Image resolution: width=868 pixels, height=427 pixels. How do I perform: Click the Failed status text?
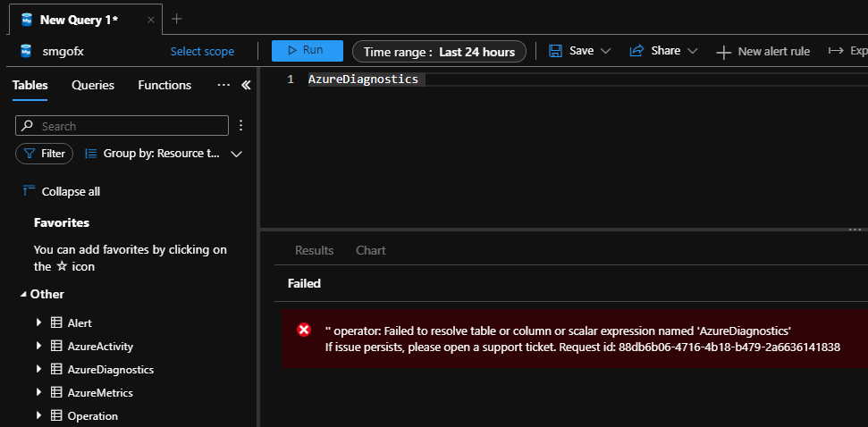304,284
